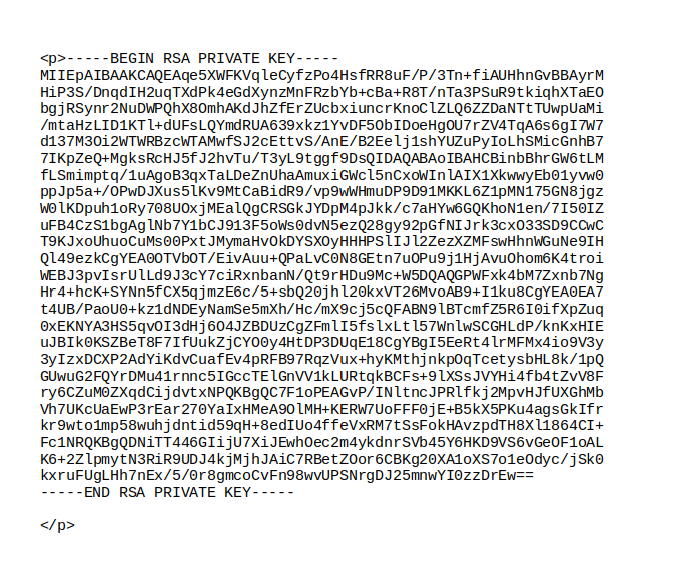Click the opening <p> tag
The image size is (682, 580).
pos(53,59)
